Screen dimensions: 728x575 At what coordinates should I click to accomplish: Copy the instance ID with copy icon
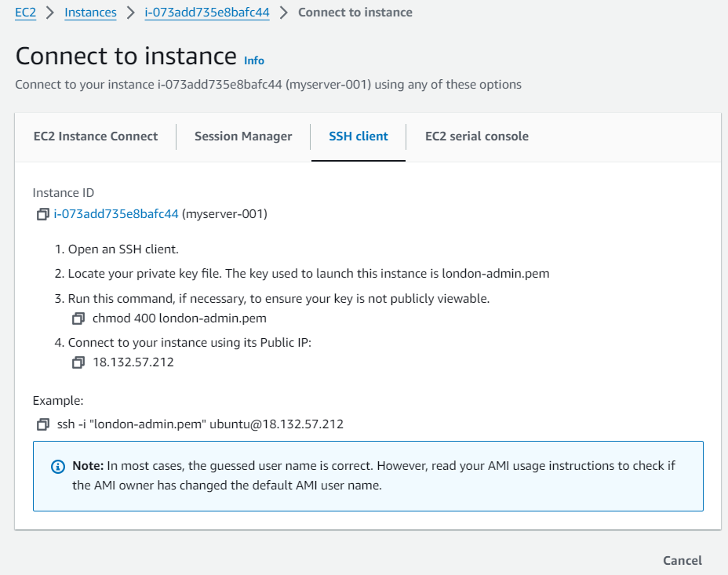[42, 214]
